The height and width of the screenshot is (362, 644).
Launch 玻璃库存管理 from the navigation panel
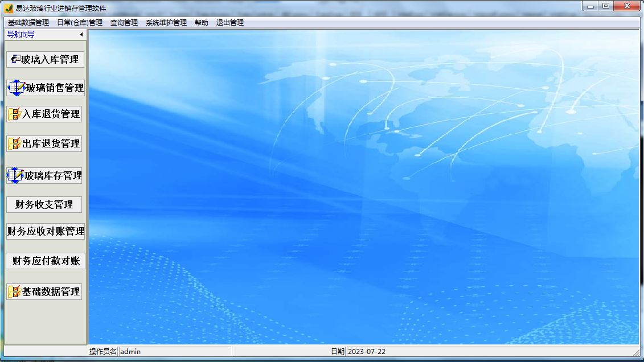(44, 175)
